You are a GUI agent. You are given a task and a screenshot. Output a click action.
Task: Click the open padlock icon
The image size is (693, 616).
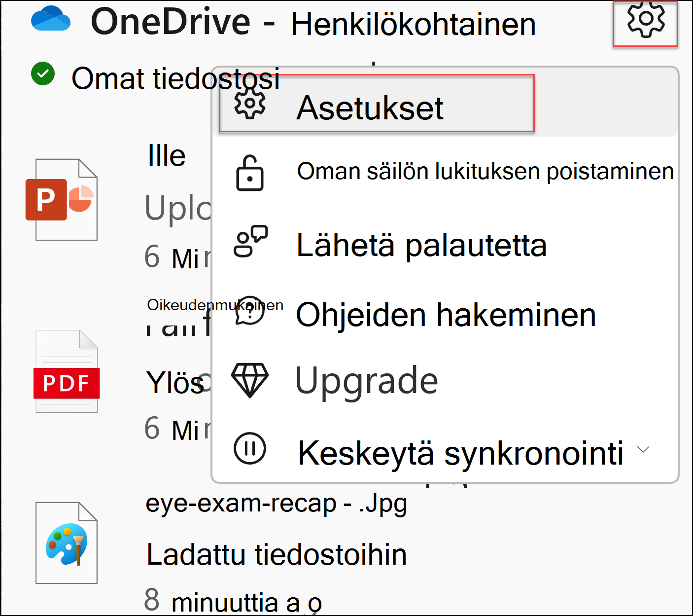tap(249, 173)
